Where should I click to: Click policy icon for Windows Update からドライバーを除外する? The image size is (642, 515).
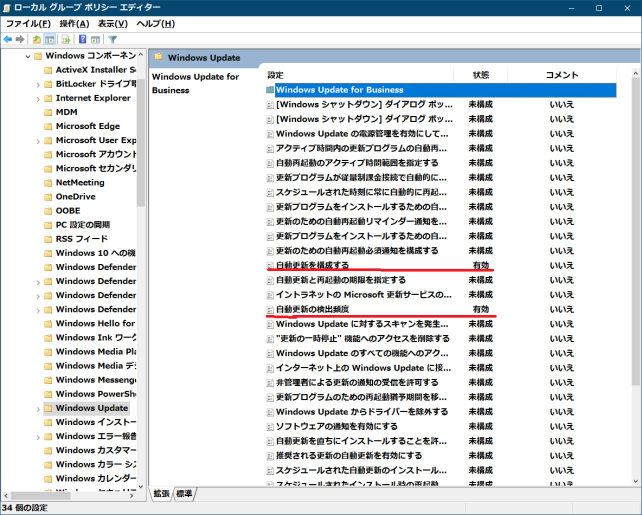click(270, 412)
